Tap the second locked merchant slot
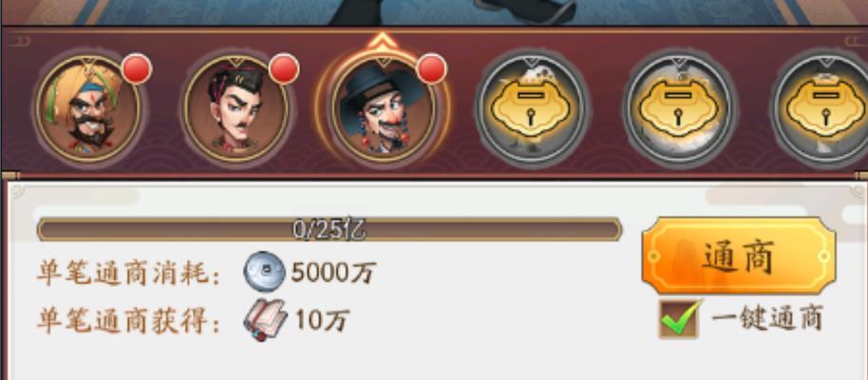Image resolution: width=868 pixels, height=380 pixels. [x=679, y=109]
